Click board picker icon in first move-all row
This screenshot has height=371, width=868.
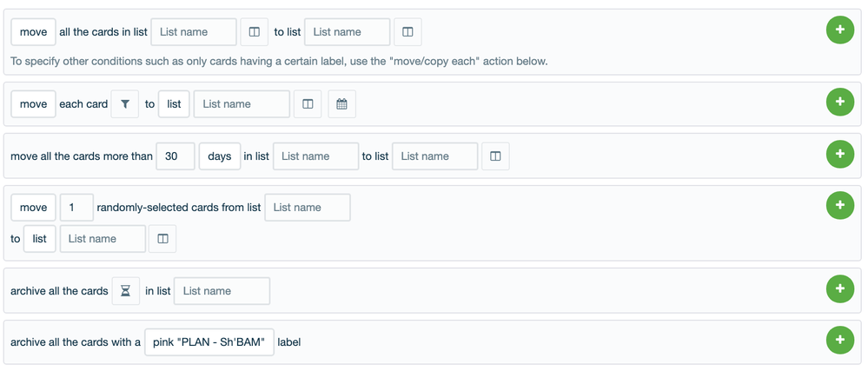point(254,32)
